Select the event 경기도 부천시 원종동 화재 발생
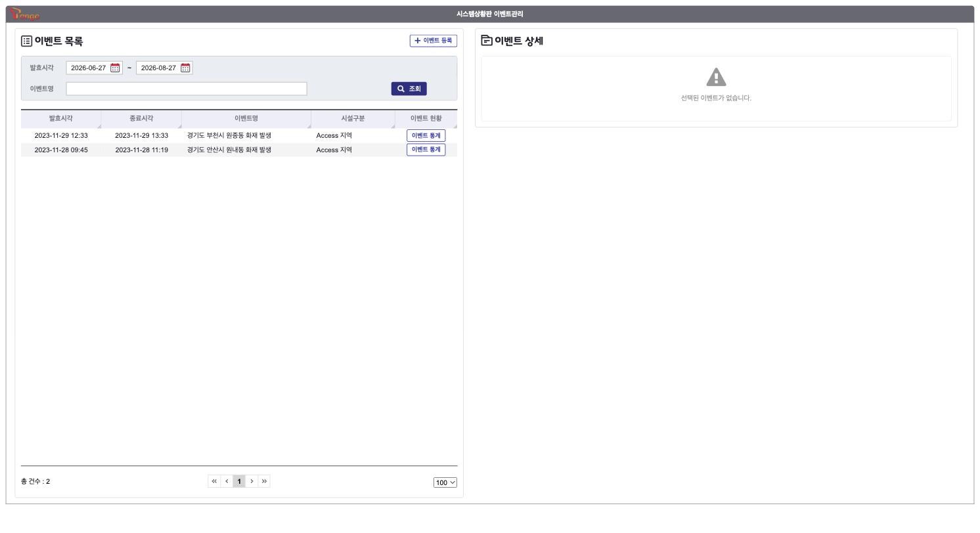Viewport: 980px width, 533px height. (x=229, y=136)
